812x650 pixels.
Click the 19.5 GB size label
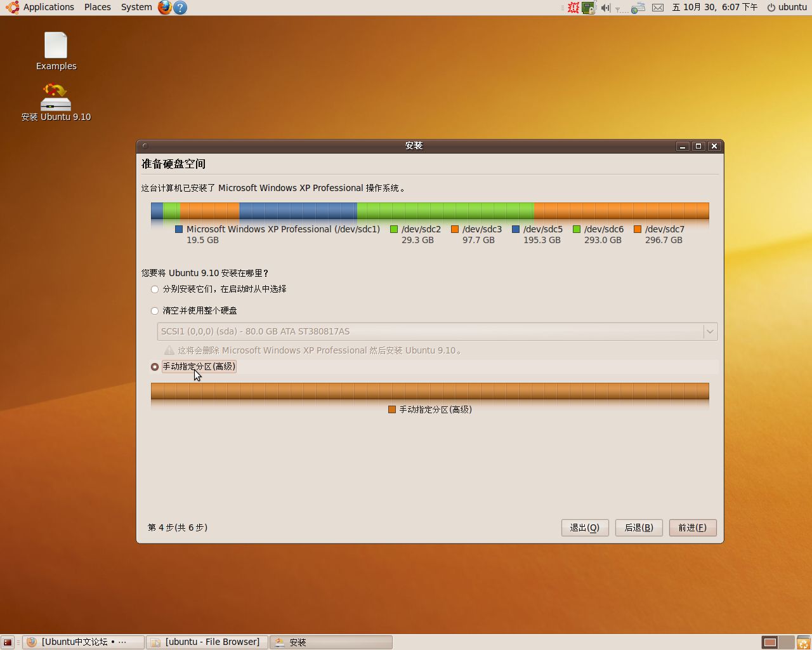(202, 241)
